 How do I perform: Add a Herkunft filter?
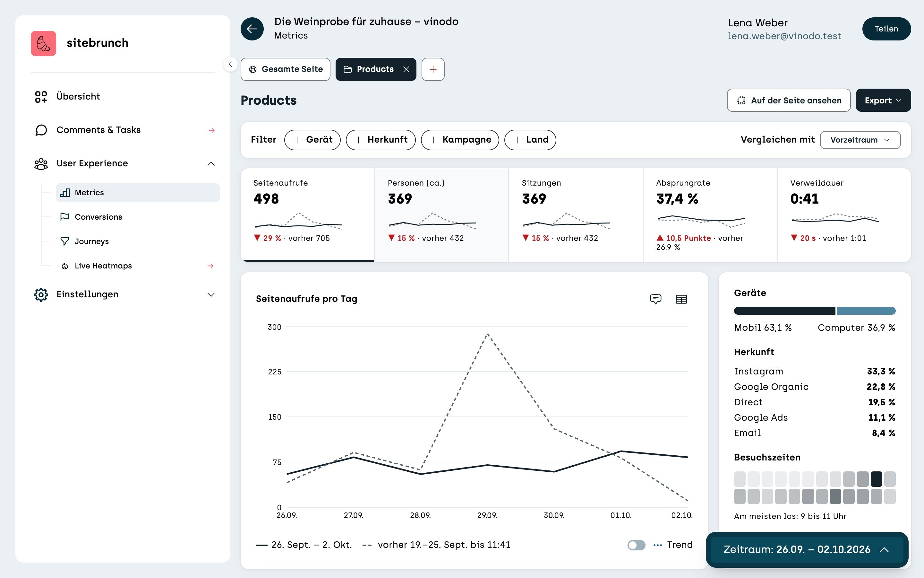coord(381,140)
